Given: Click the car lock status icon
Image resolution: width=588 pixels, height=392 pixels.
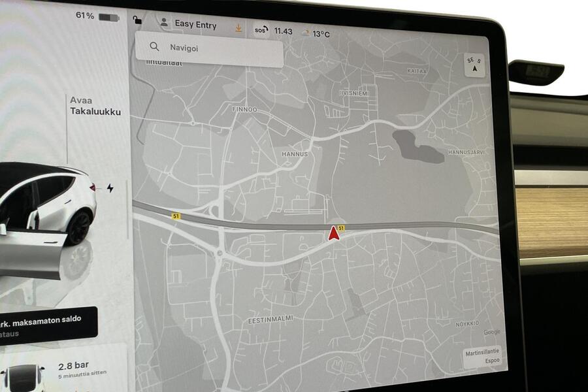Looking at the screenshot, I should coord(137,21).
